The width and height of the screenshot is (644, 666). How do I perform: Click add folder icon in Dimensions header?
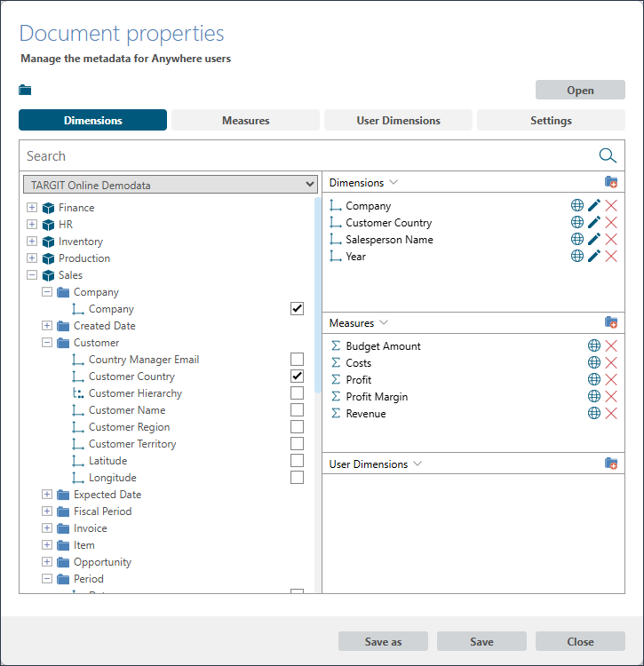[x=611, y=182]
